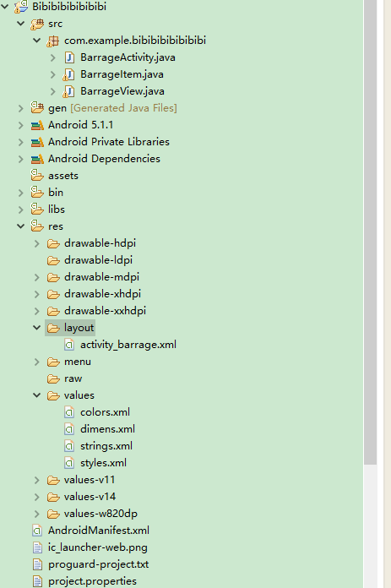The height and width of the screenshot is (588, 391).
Task: Expand the BarrageView.java node arrow
Action: pyautogui.click(x=53, y=91)
